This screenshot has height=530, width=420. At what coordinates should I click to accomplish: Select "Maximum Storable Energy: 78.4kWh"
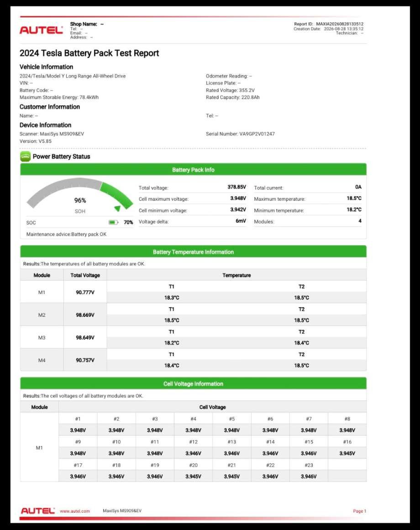59,97
